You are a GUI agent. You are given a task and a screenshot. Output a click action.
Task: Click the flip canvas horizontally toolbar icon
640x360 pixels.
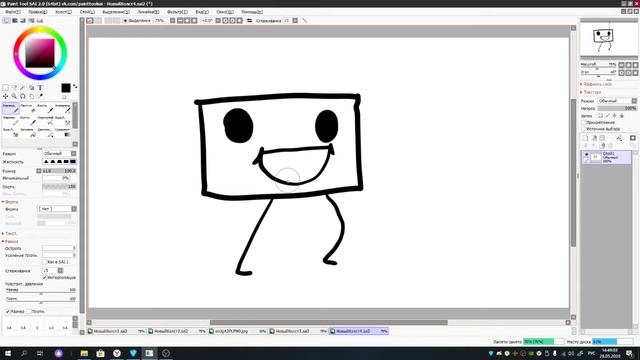[249, 20]
